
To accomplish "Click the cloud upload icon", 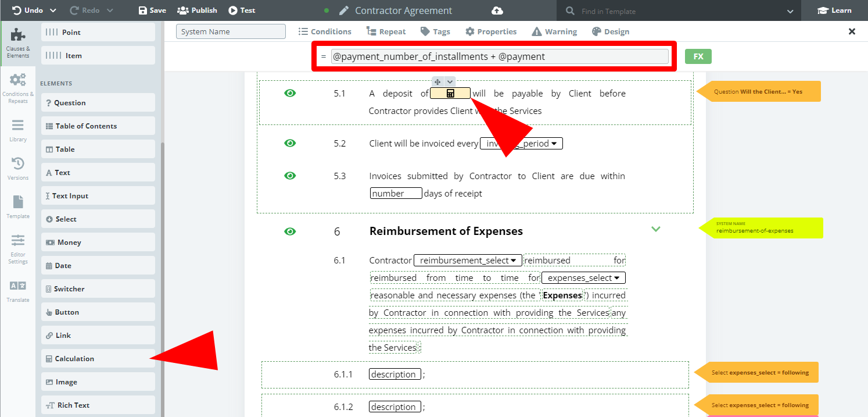I will click(497, 10).
